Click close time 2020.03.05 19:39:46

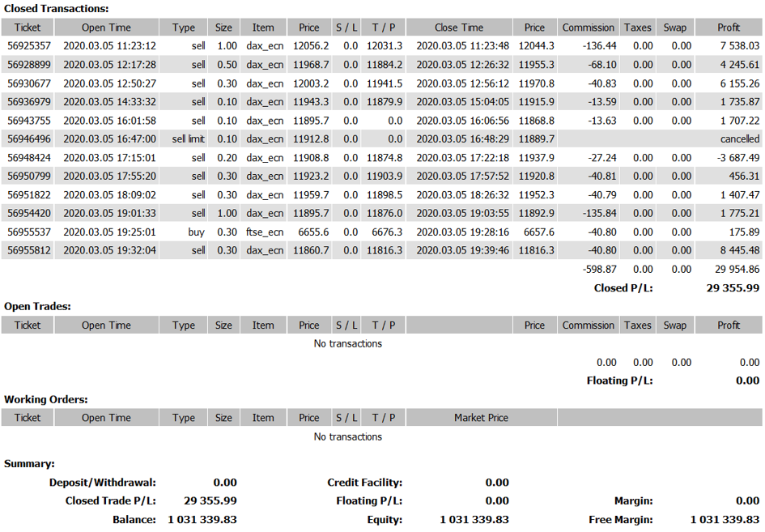[x=462, y=250]
